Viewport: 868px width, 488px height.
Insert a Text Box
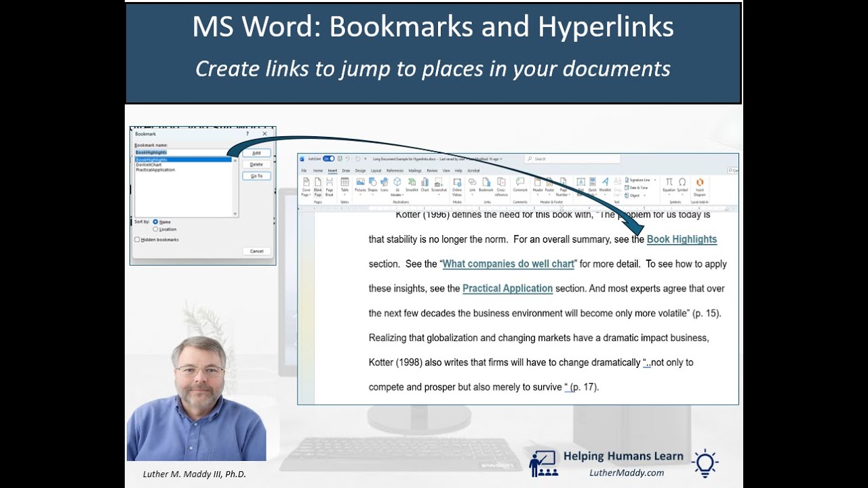(x=580, y=186)
